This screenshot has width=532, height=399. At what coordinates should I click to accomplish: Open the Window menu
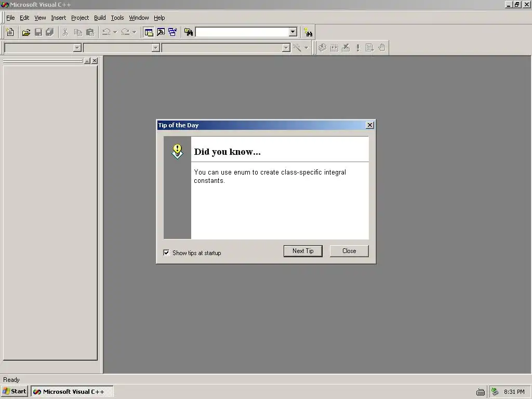(139, 18)
